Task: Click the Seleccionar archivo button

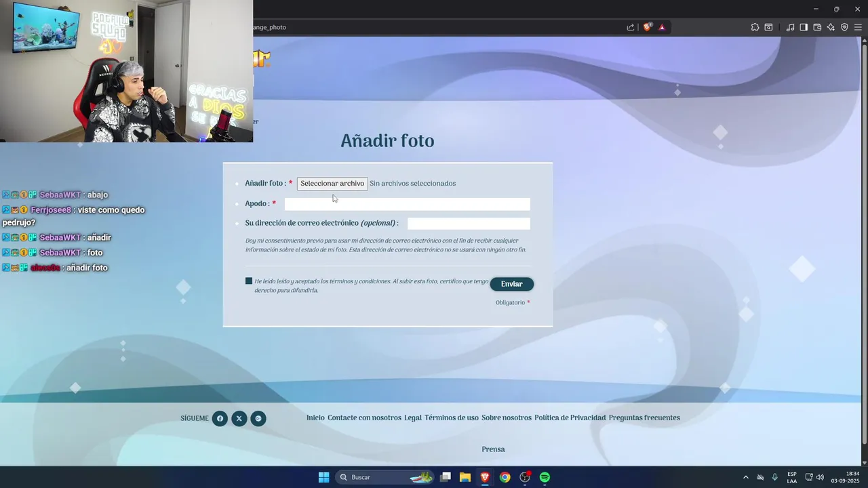Action: tap(332, 184)
